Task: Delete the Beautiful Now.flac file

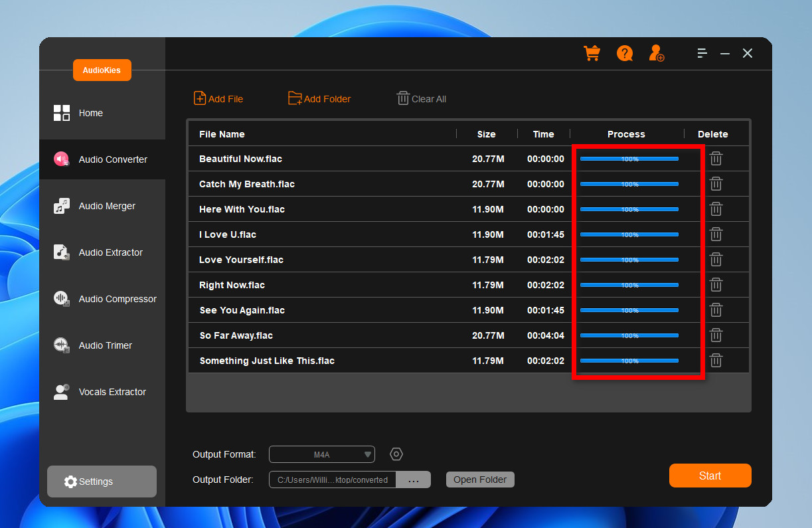Action: click(x=716, y=159)
